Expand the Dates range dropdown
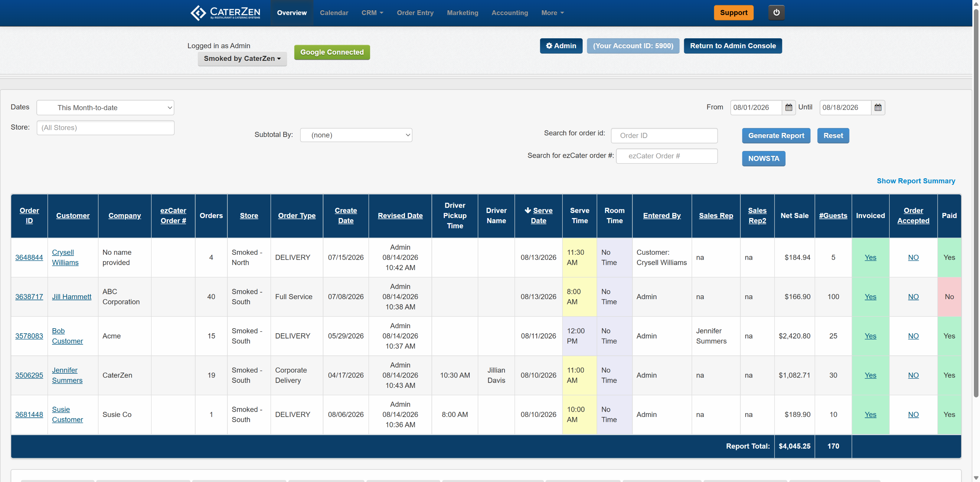Screen dimensions: 980x482 pos(105,107)
